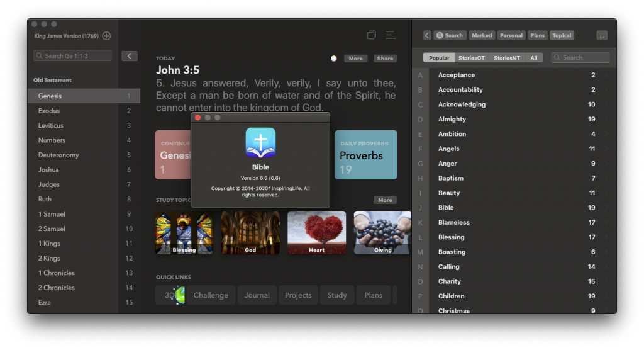Expand the Anger topic chevron
Viewport: 644px width, 350px height.
point(606,164)
